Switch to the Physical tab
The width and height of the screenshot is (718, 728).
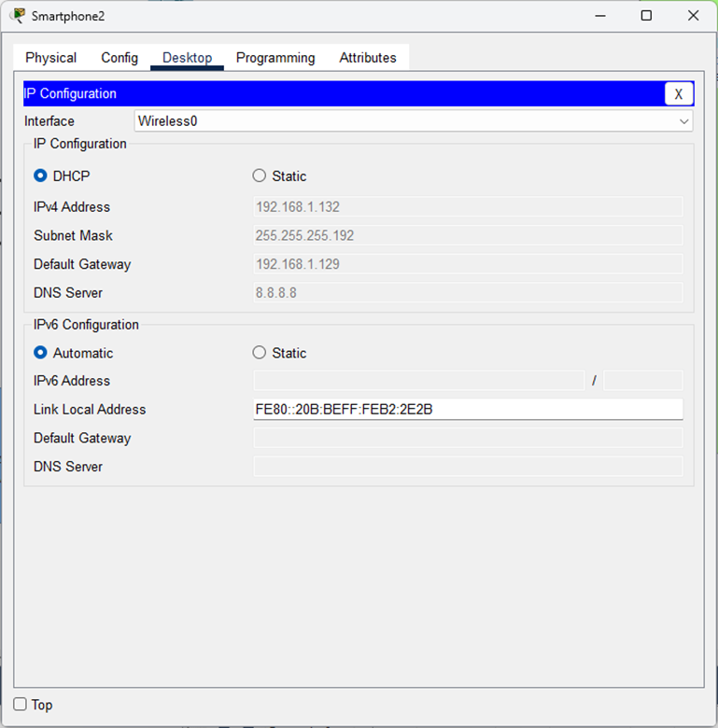click(x=51, y=58)
